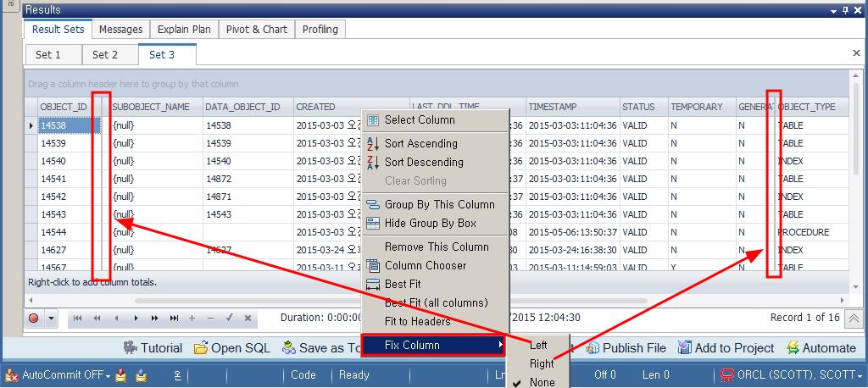Jump to first record in navigator

click(77, 319)
